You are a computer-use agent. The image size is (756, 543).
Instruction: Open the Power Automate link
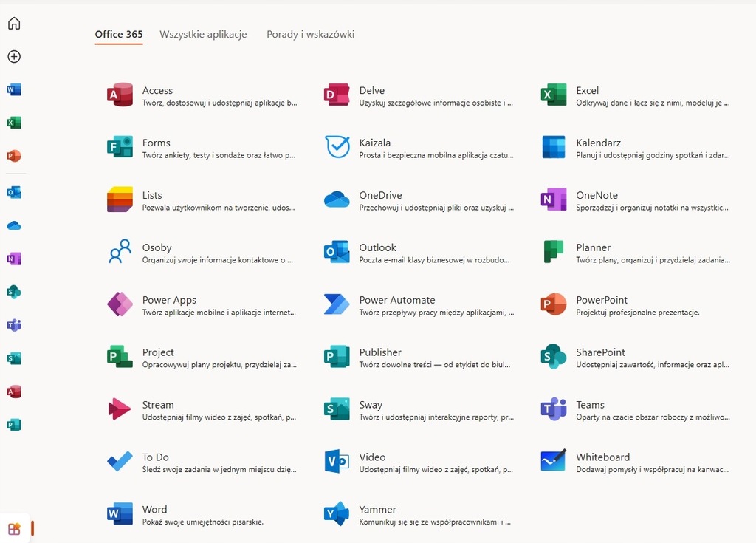tap(396, 300)
